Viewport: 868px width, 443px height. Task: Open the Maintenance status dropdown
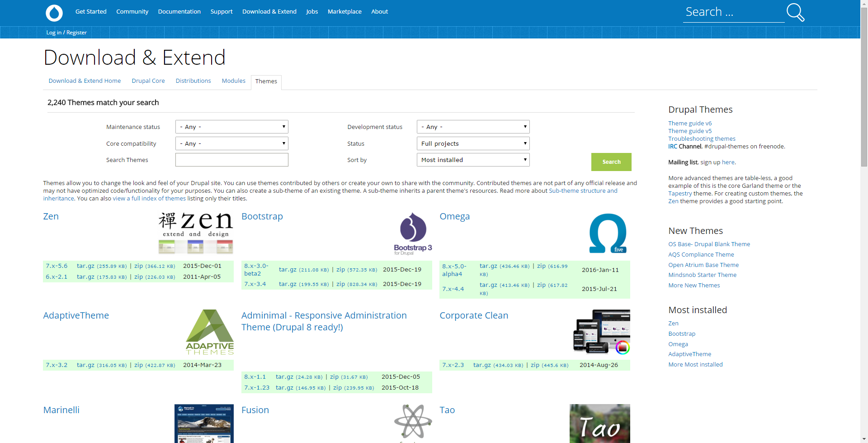tap(231, 127)
